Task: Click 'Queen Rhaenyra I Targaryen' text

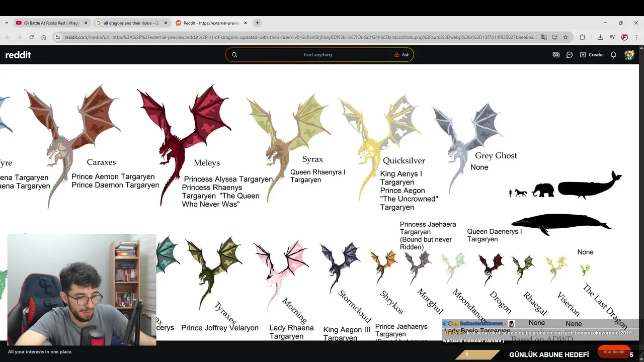Action: point(318,175)
